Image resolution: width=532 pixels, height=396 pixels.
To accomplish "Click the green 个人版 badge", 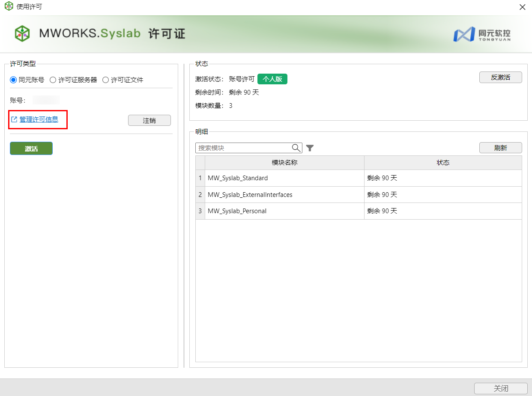I will [272, 79].
